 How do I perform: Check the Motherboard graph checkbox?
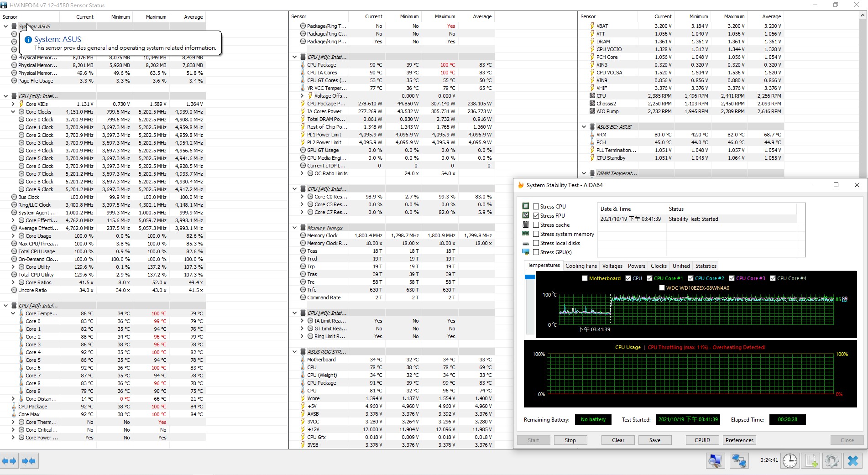point(585,278)
